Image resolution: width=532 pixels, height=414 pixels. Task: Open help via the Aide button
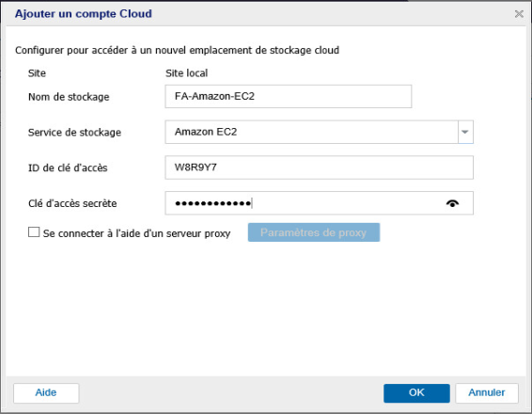pos(46,393)
